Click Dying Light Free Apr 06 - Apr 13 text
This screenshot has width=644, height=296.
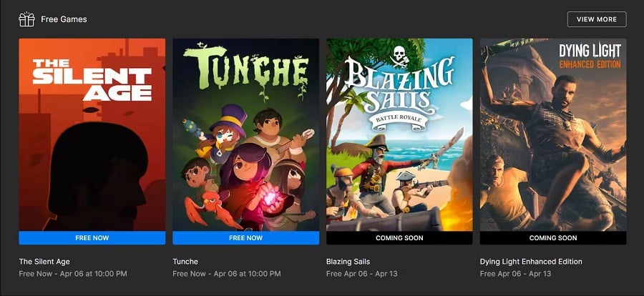point(515,274)
